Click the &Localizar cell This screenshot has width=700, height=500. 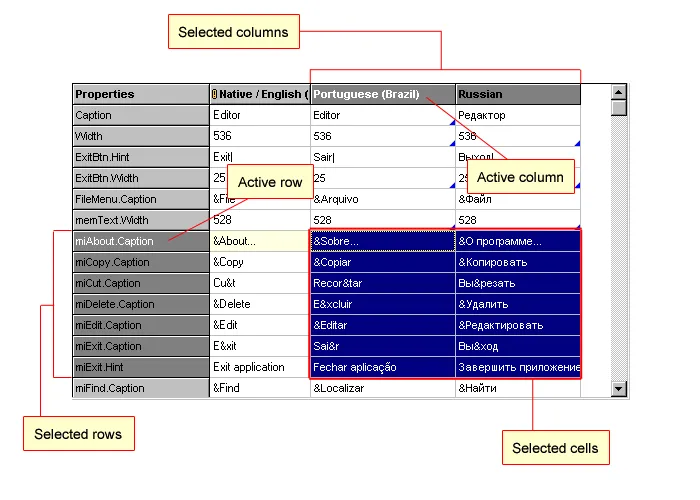(x=382, y=388)
